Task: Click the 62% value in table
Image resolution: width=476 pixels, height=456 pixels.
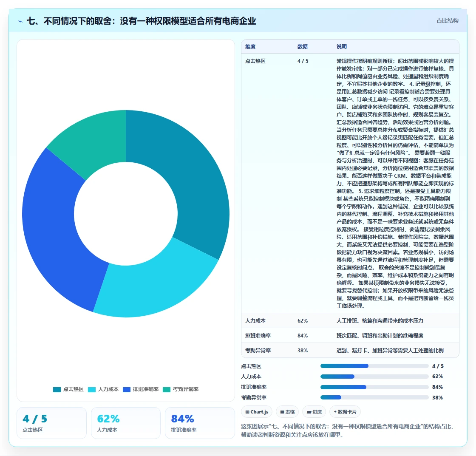Action: click(303, 320)
